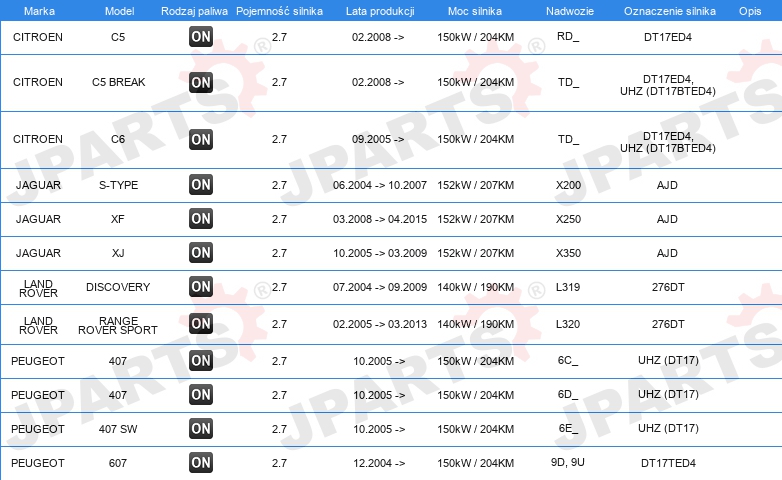Click the ON fuel icon in Citroen C6 row

click(x=201, y=139)
